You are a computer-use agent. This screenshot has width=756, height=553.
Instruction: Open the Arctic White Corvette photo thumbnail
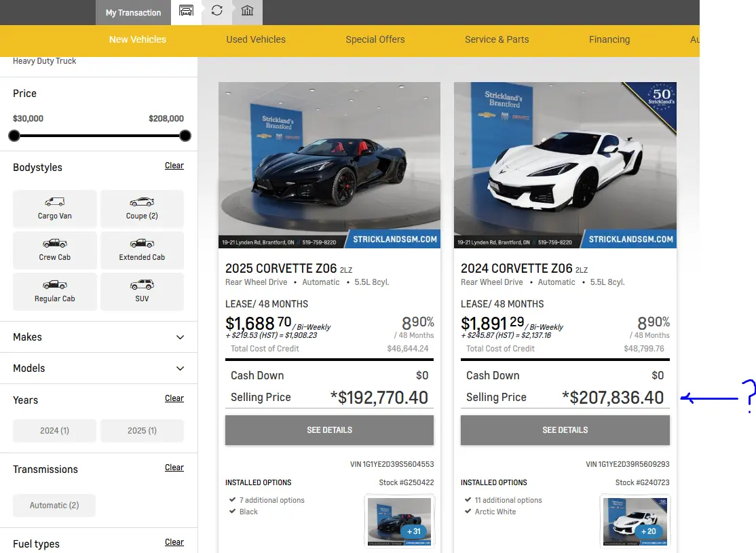point(635,521)
